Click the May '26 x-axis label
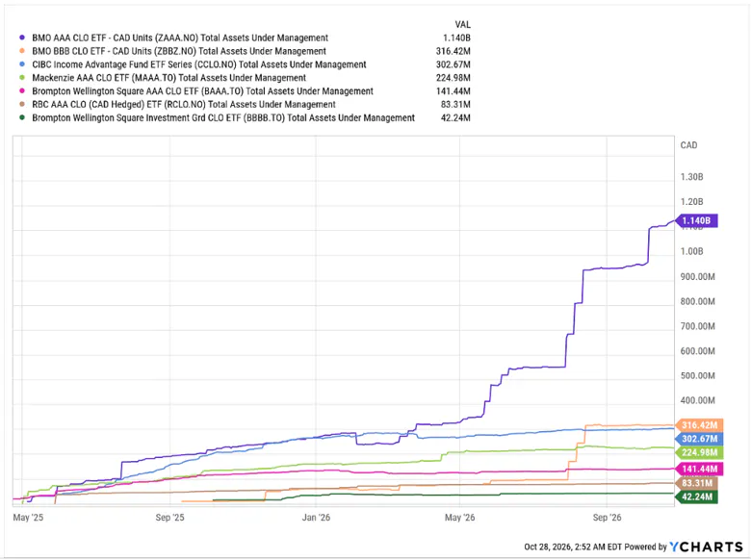 (x=460, y=518)
